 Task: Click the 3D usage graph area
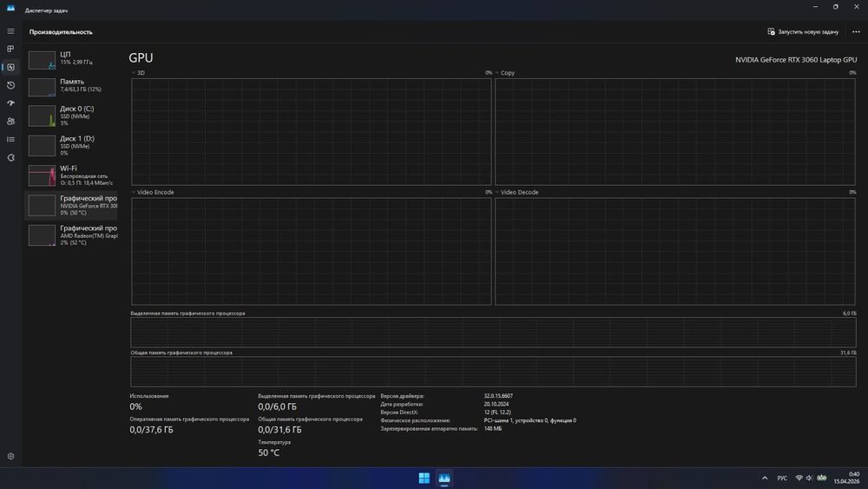[x=311, y=131]
